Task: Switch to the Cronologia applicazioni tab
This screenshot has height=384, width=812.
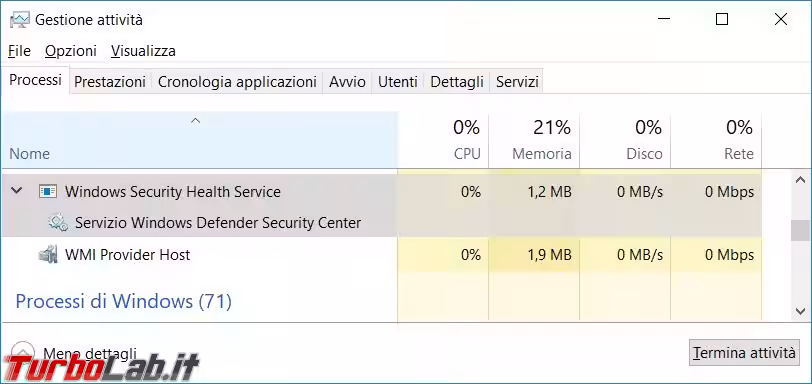Action: (237, 82)
